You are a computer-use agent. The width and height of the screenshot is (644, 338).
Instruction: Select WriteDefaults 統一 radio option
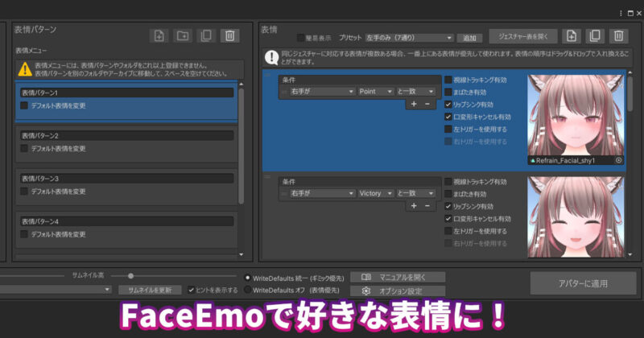[x=247, y=278]
